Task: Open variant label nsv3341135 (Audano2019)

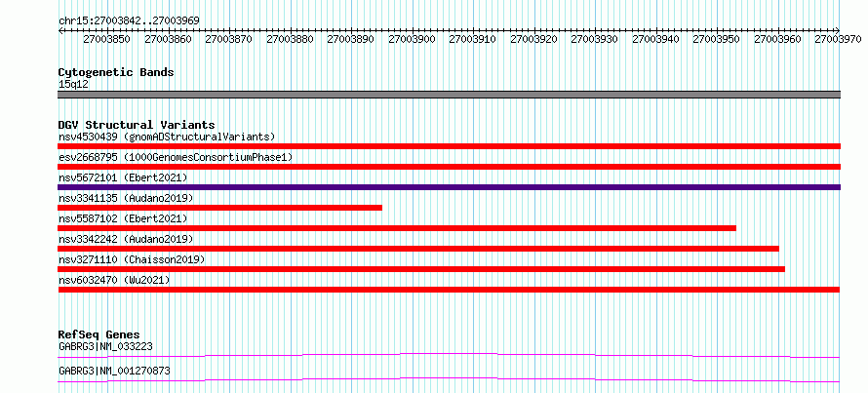Action: pos(126,198)
